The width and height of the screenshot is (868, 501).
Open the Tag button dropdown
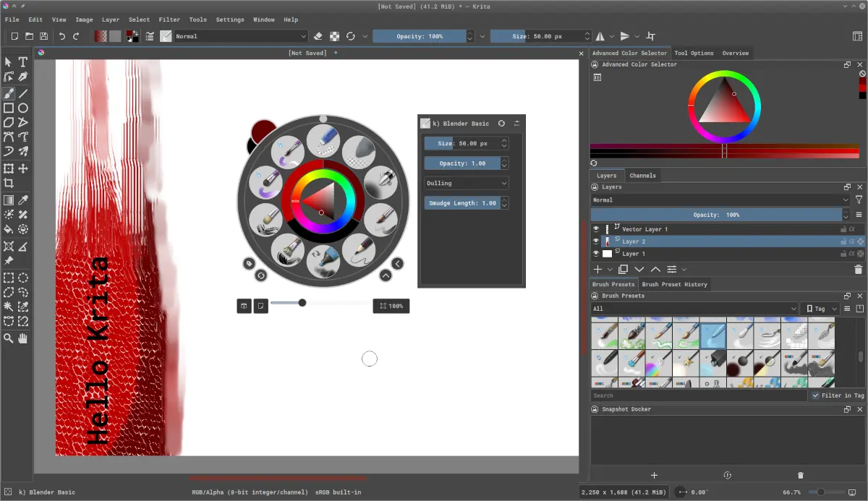point(821,309)
